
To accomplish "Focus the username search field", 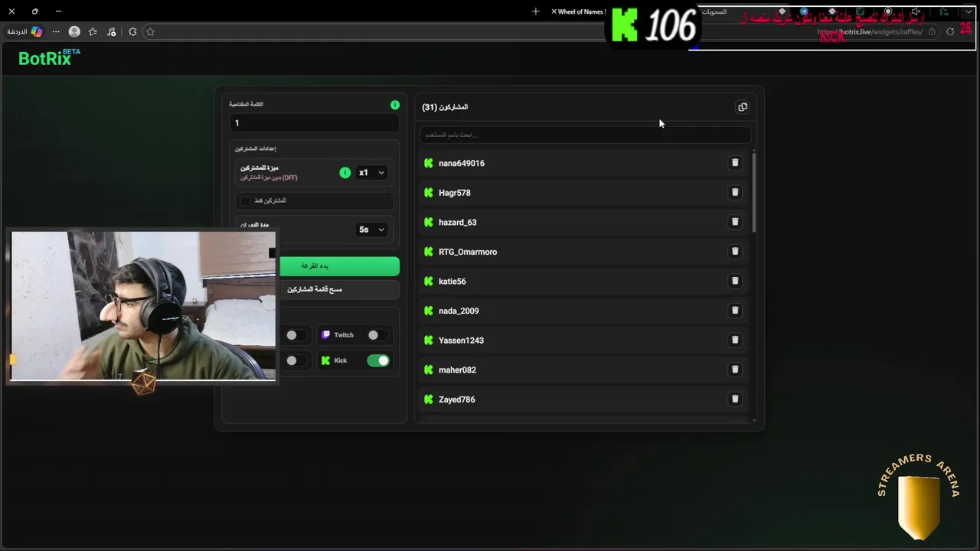I will [586, 135].
